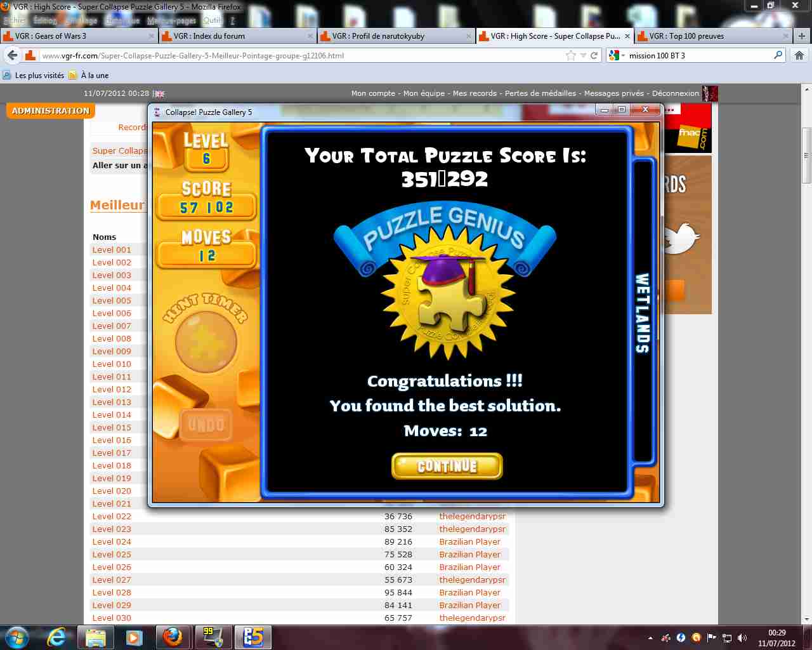812x650 pixels.
Task: Open the search engine selector dropdown
Action: [x=615, y=56]
